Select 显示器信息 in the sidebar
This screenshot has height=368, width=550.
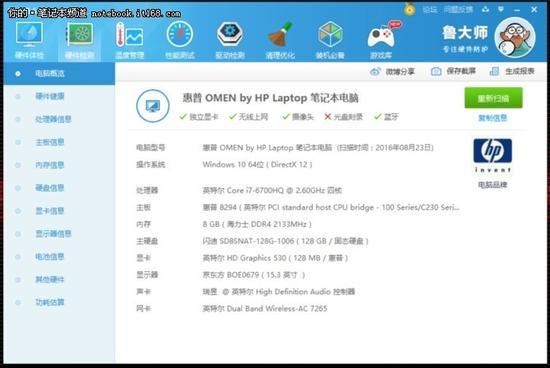[x=53, y=234]
